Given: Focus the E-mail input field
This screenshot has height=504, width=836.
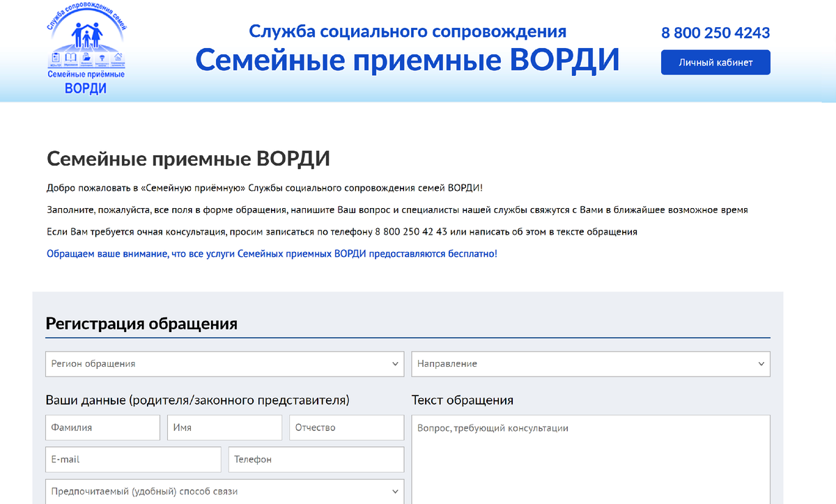Looking at the screenshot, I should pos(133,459).
